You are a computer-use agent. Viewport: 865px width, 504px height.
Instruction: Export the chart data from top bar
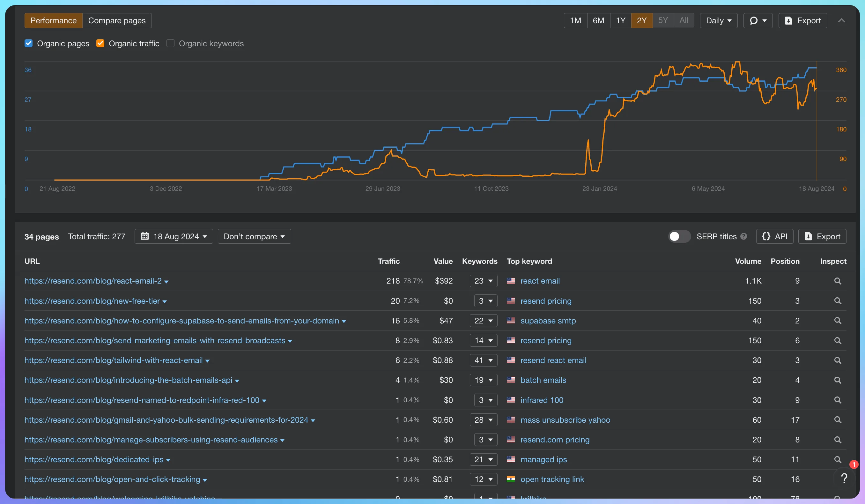point(803,21)
